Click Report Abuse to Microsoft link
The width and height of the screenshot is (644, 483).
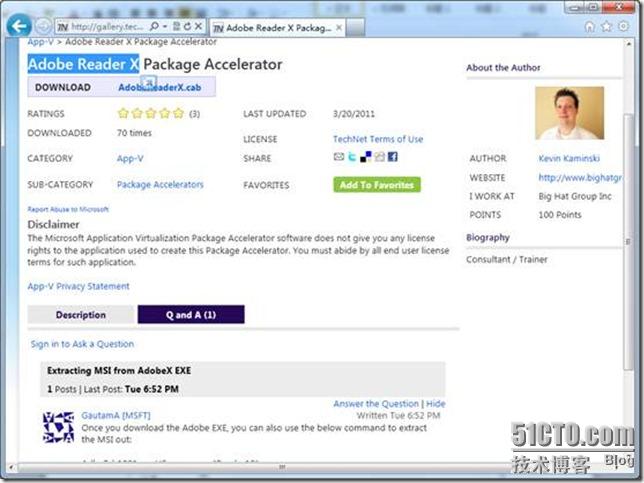click(68, 209)
